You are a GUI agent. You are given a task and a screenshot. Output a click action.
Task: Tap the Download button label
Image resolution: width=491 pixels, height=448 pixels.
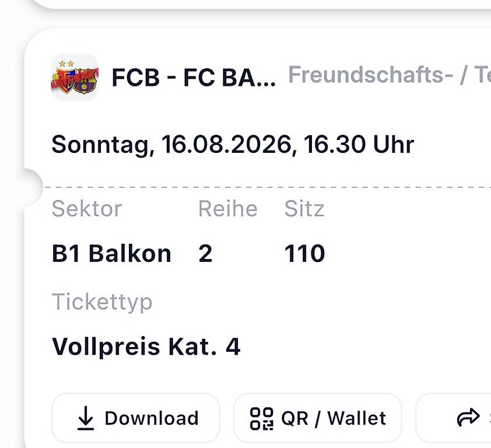[x=152, y=418]
